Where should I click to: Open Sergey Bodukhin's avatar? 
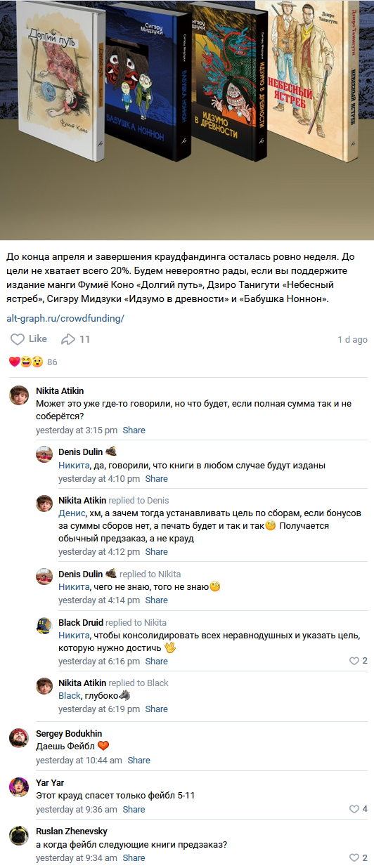(19, 737)
